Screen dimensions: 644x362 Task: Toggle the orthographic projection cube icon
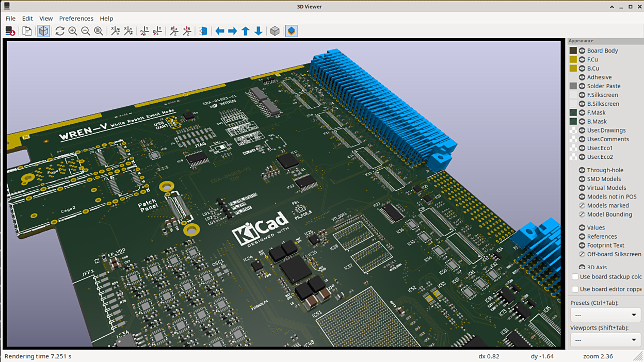pyautogui.click(x=275, y=31)
